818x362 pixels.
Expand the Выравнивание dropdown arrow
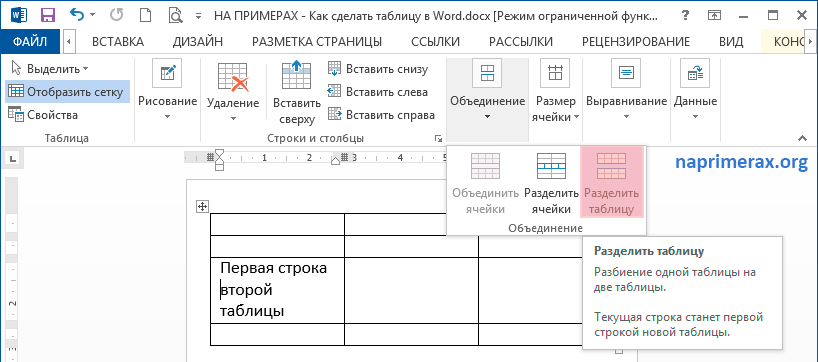[x=627, y=117]
